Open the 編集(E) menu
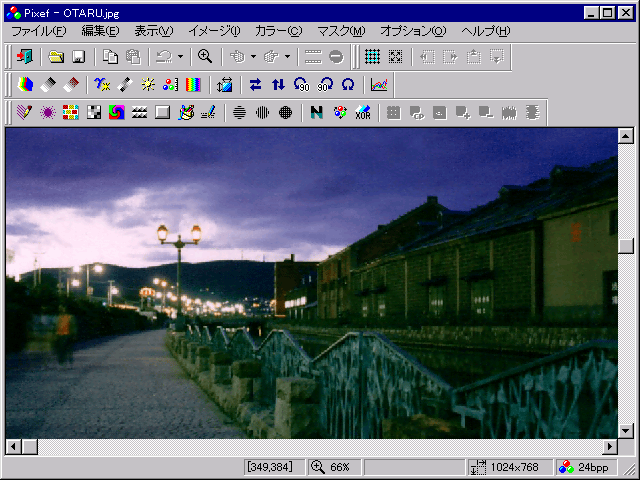The height and width of the screenshot is (480, 640). tap(100, 31)
